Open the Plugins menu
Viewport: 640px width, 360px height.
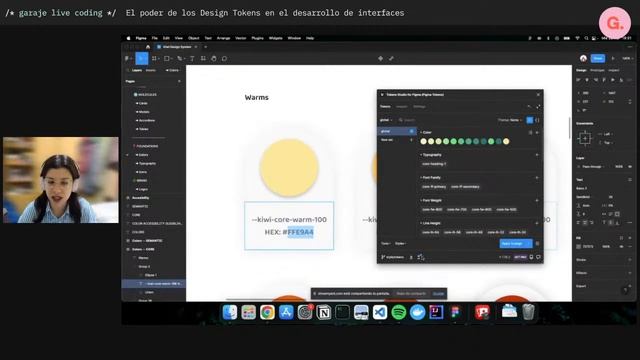258,38
